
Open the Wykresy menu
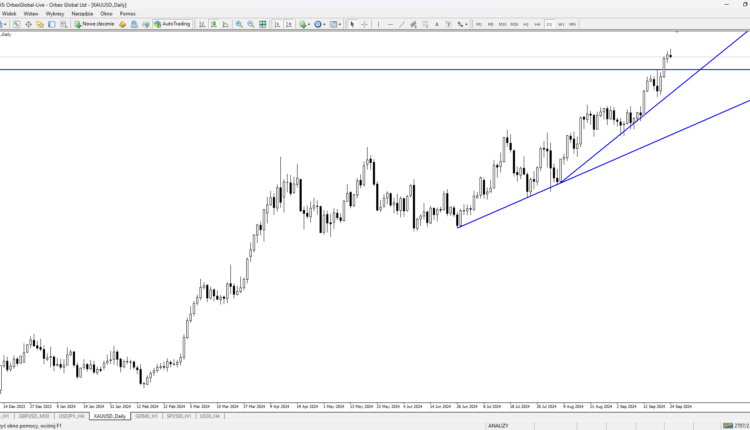click(x=55, y=14)
